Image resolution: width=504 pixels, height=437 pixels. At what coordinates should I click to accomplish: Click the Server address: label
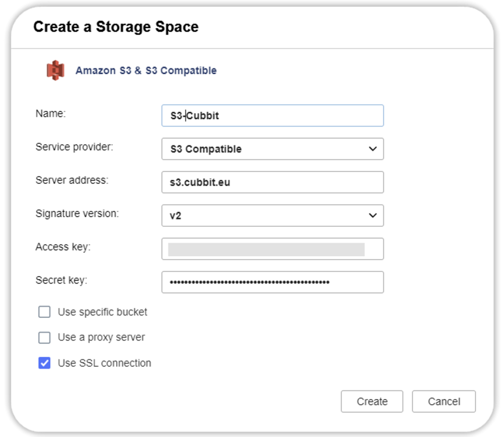[x=72, y=180]
